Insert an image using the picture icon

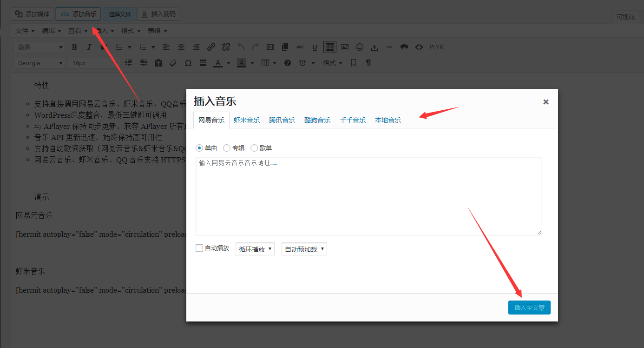click(345, 47)
